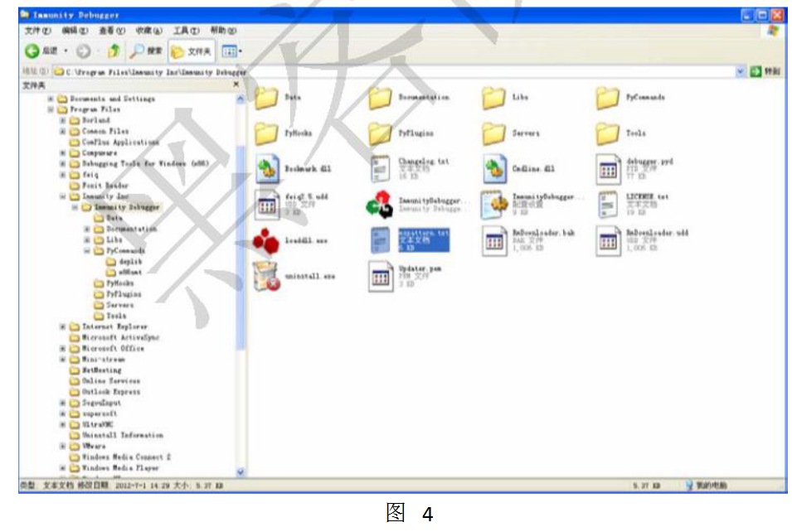
Task: Click the address bar path field
Action: pos(394,71)
